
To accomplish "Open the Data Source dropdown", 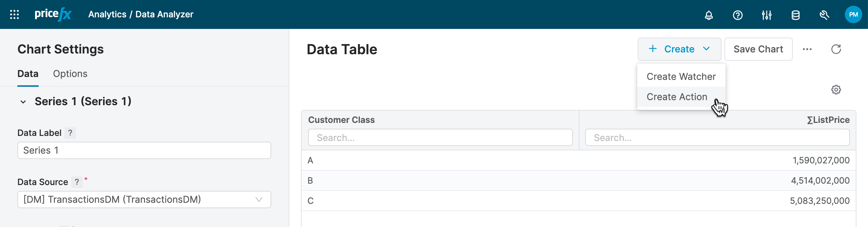I will coord(144,200).
